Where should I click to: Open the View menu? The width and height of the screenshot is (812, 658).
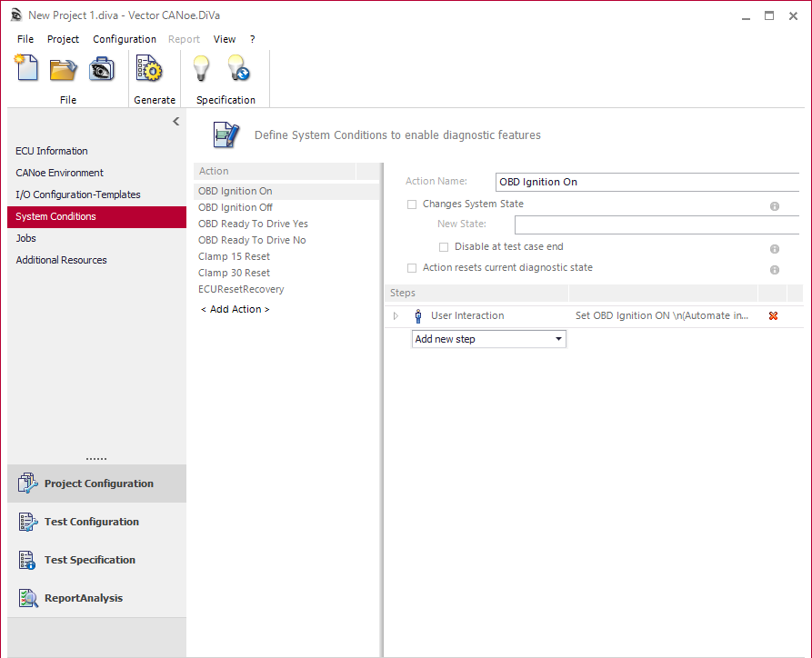point(225,39)
